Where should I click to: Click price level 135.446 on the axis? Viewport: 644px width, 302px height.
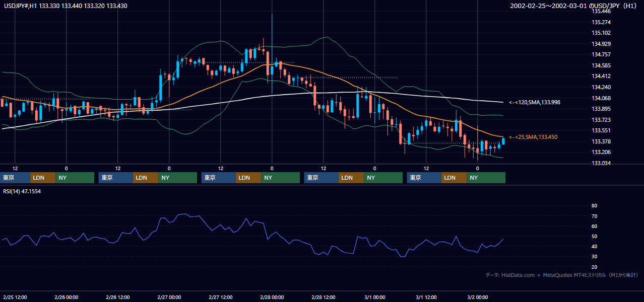[x=601, y=11]
